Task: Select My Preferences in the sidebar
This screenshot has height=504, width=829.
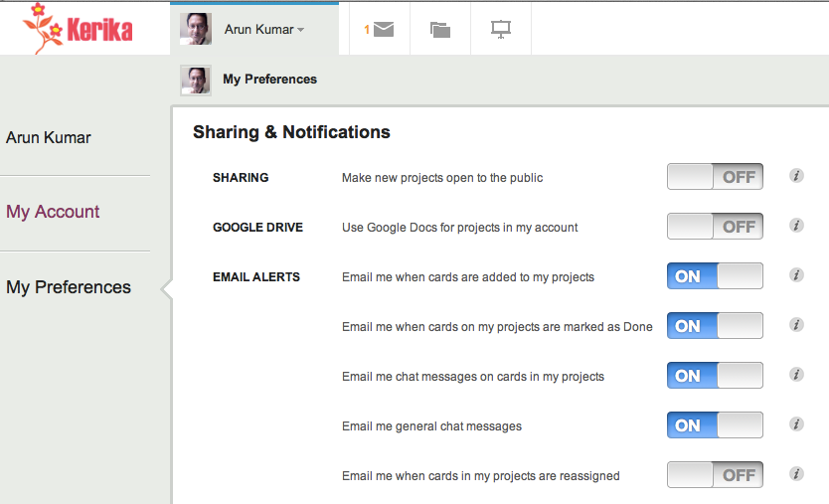Action: pyautogui.click(x=69, y=287)
